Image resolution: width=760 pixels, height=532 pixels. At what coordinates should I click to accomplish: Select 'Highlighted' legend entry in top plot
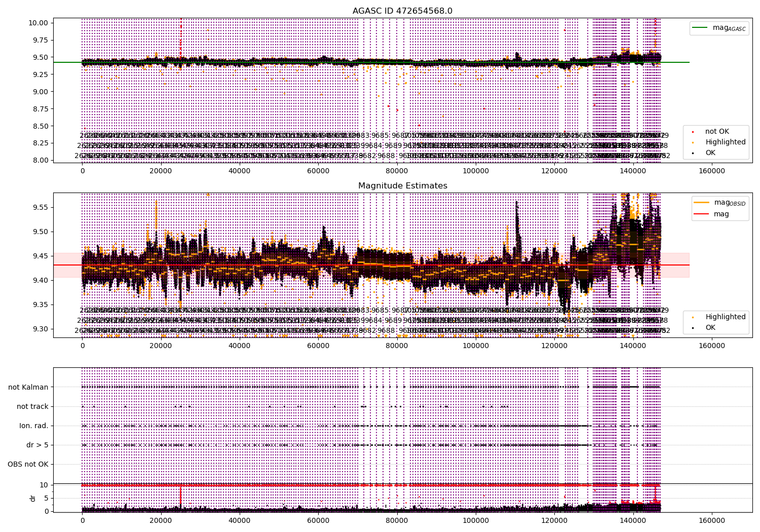pos(725,142)
